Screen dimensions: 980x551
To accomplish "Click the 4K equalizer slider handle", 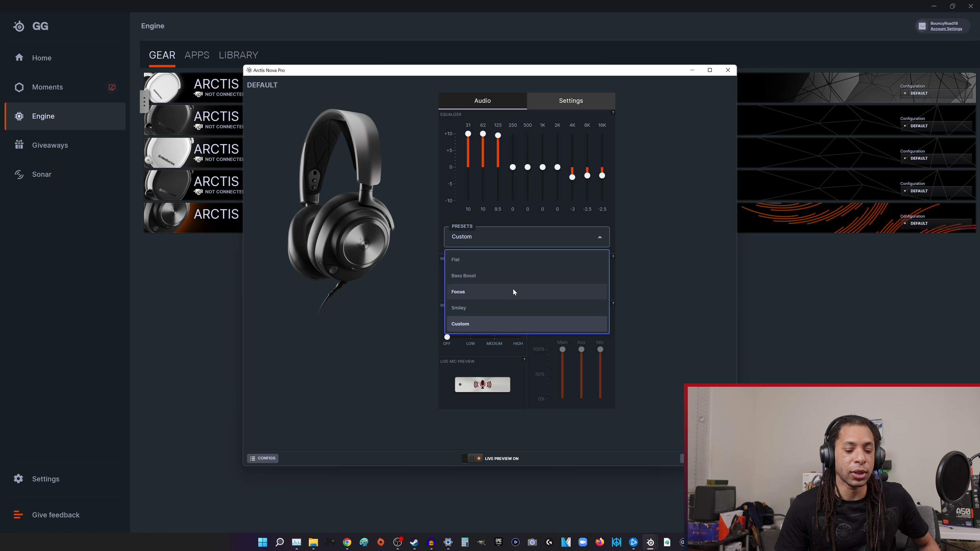I will pyautogui.click(x=572, y=177).
